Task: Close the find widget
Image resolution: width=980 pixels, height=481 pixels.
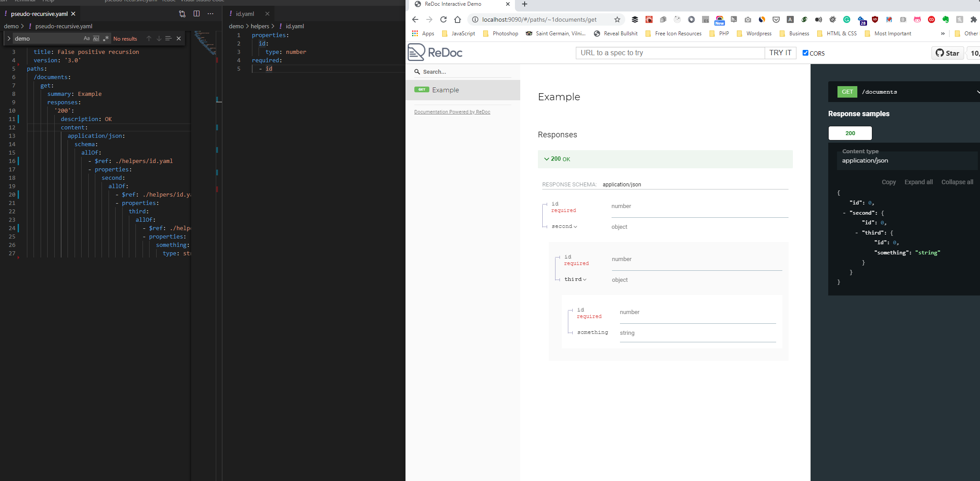Action: (179, 38)
